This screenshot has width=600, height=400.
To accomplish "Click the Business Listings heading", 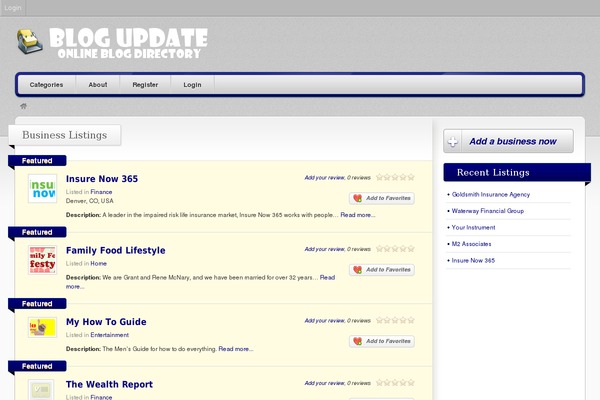I will point(65,135).
